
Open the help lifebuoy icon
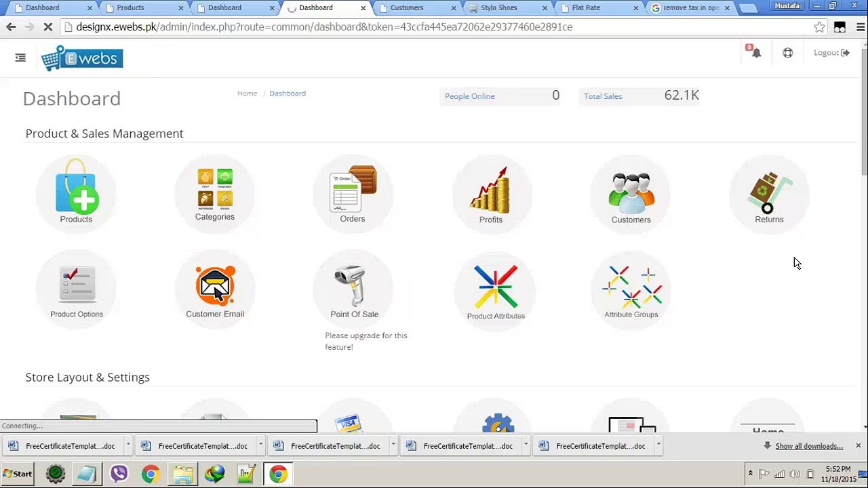788,53
